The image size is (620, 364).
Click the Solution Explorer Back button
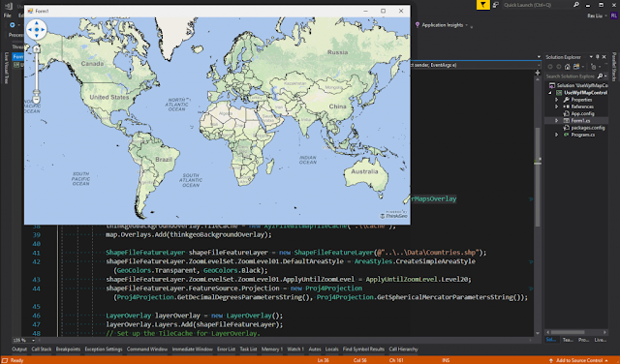550,67
